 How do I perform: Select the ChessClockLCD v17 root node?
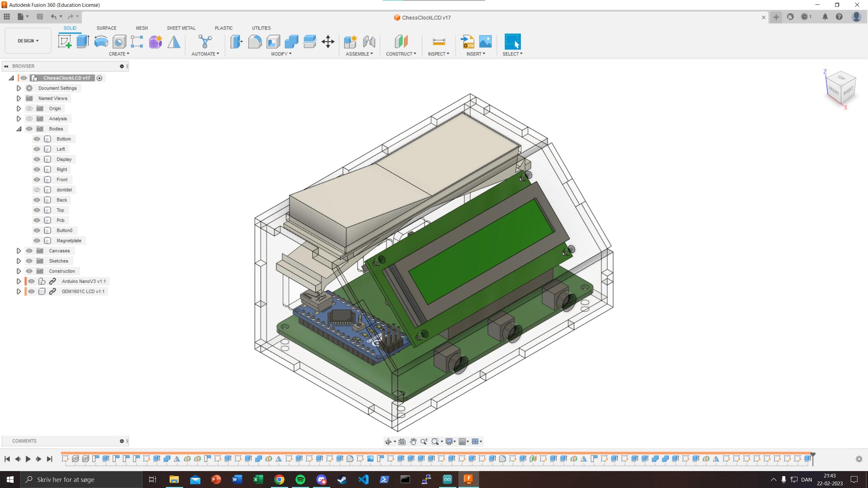(x=67, y=78)
